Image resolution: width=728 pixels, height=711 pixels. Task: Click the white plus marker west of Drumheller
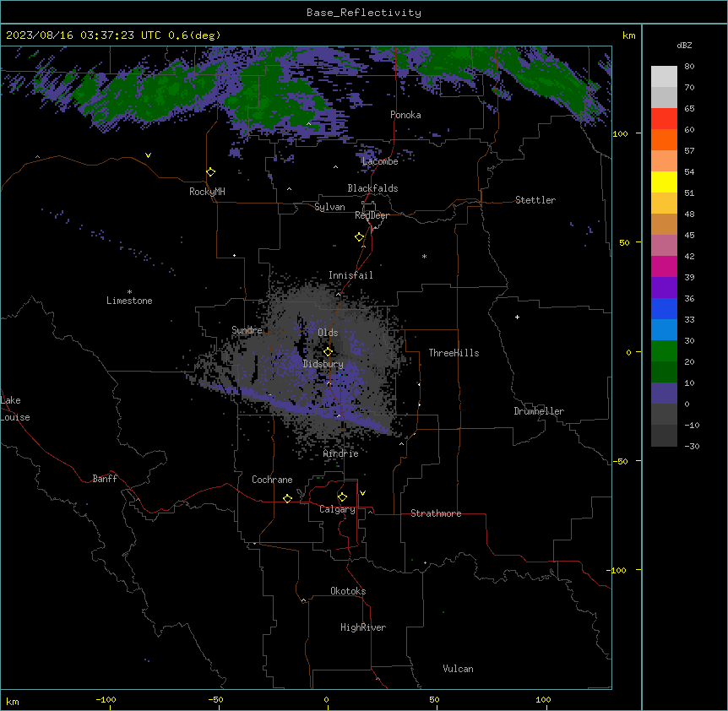(x=517, y=317)
